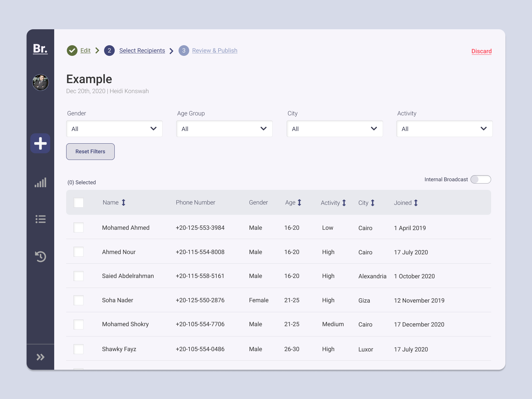Click the Discard link
The width and height of the screenshot is (532, 399).
[x=481, y=51]
